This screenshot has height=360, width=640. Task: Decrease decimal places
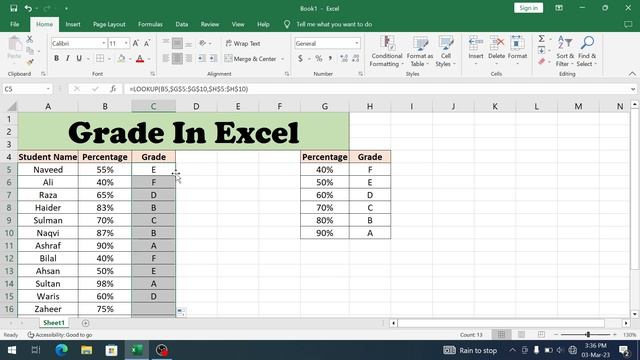pyautogui.click(x=356, y=58)
